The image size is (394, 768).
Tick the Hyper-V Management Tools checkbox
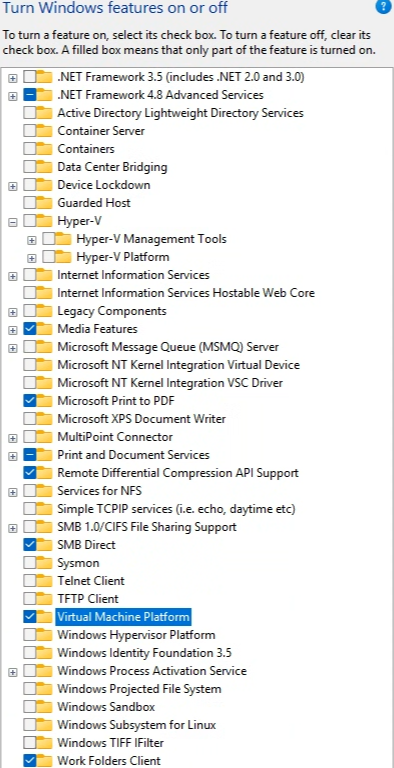coord(49,239)
